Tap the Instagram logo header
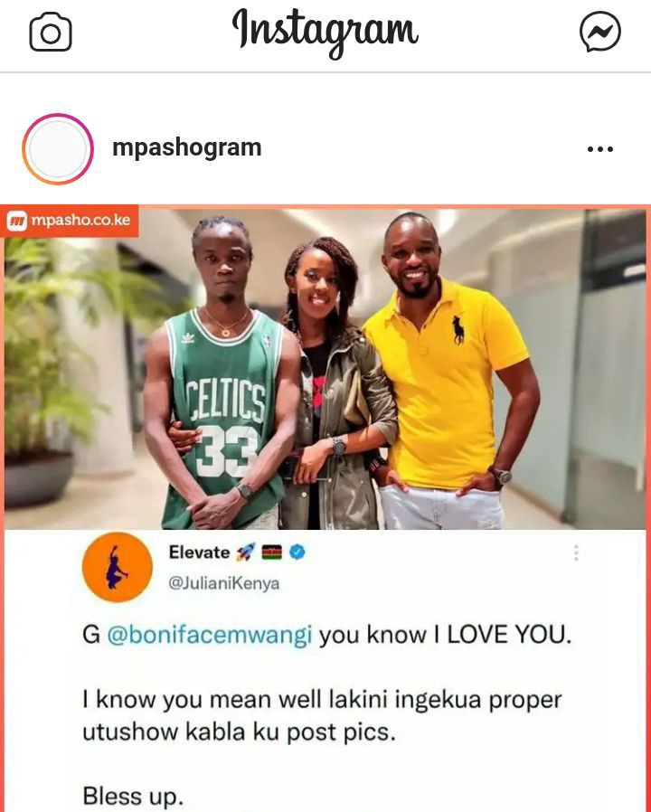The width and height of the screenshot is (651, 812). [325, 31]
